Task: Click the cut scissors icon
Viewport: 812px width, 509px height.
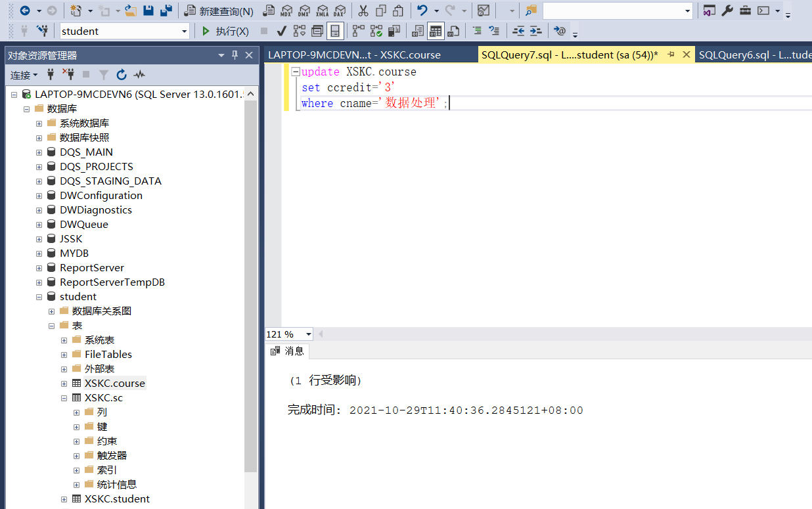Action: [363, 11]
